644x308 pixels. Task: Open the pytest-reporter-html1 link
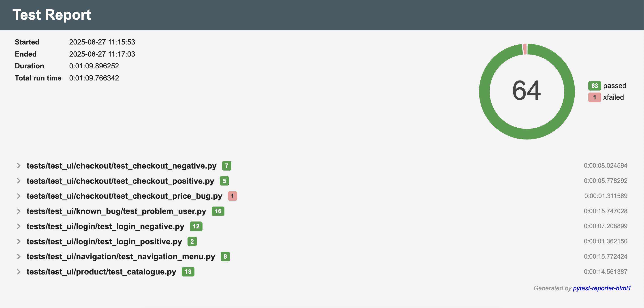click(602, 288)
